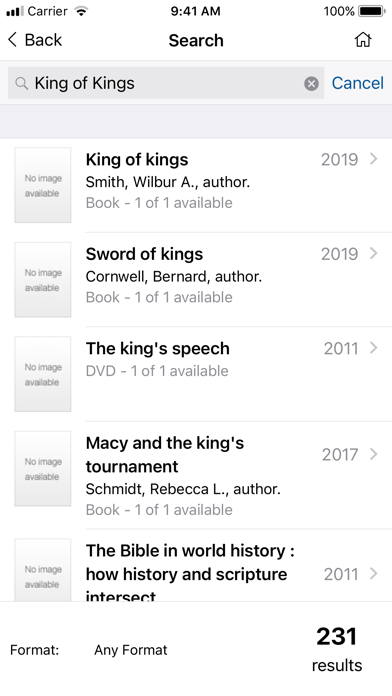
Task: Tap the magnifying glass search icon
Action: click(21, 83)
